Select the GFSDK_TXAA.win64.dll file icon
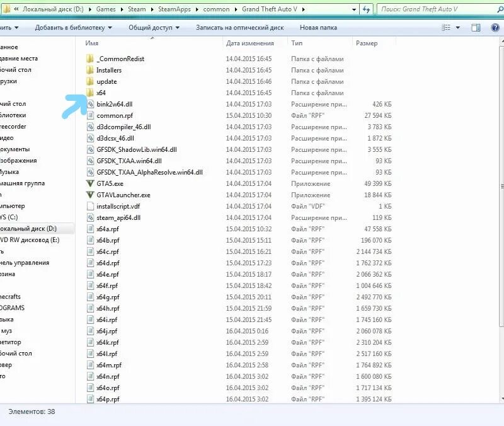This screenshot has width=504, height=426. pos(90,161)
